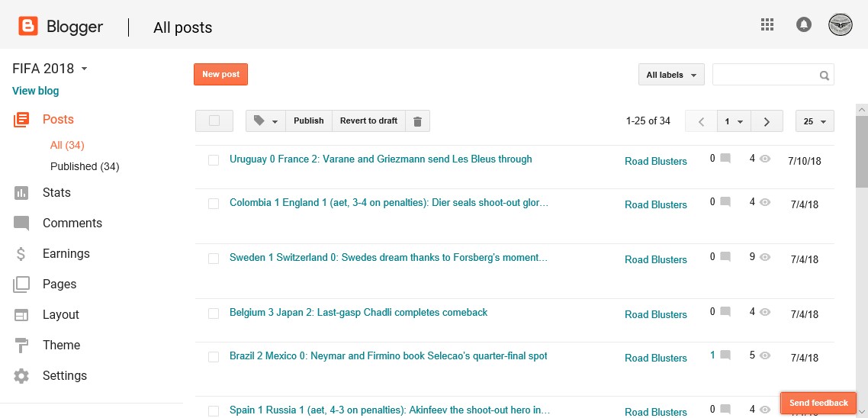Show Published (34) posts filter
This screenshot has height=418, width=868.
[x=85, y=166]
